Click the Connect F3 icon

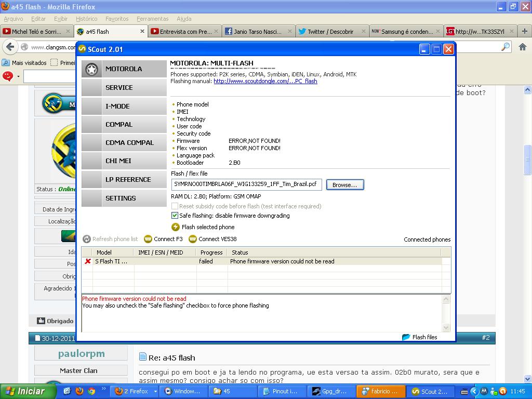point(148,239)
